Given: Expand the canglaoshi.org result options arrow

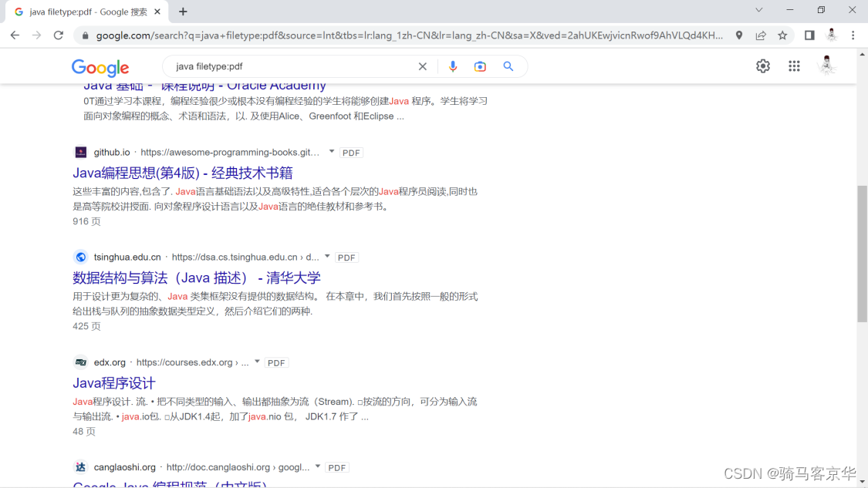Looking at the screenshot, I should pos(318,467).
